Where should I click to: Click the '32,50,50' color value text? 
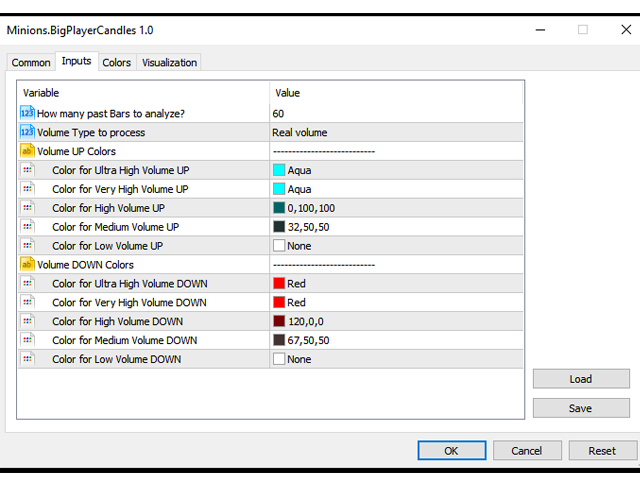(309, 227)
